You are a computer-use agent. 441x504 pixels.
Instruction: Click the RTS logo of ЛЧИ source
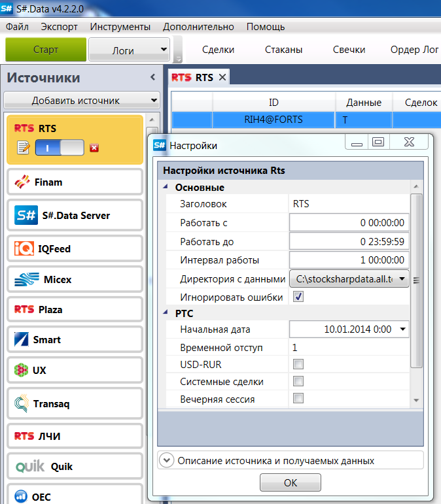point(24,436)
